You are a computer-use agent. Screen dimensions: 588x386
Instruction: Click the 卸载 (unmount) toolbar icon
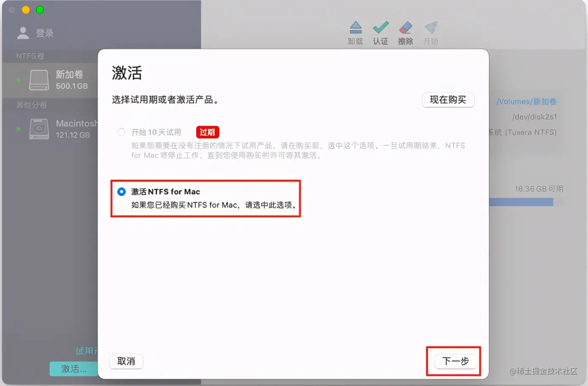tap(355, 32)
